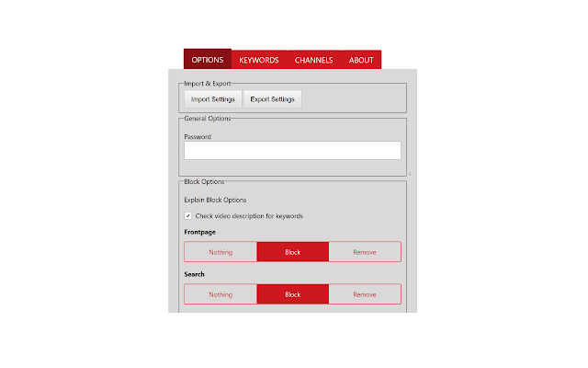Click the General Options section heading
Viewport: 588px width, 368px height.
click(x=208, y=118)
